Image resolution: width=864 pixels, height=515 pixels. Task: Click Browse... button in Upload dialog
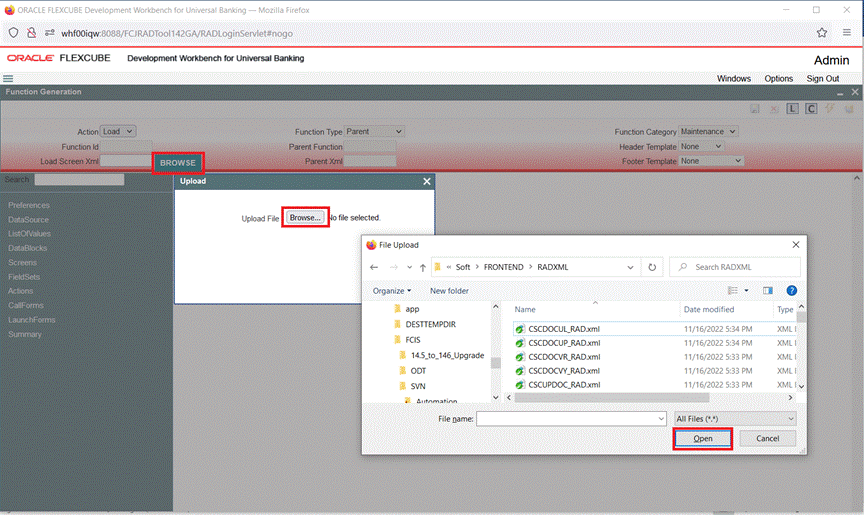(305, 218)
